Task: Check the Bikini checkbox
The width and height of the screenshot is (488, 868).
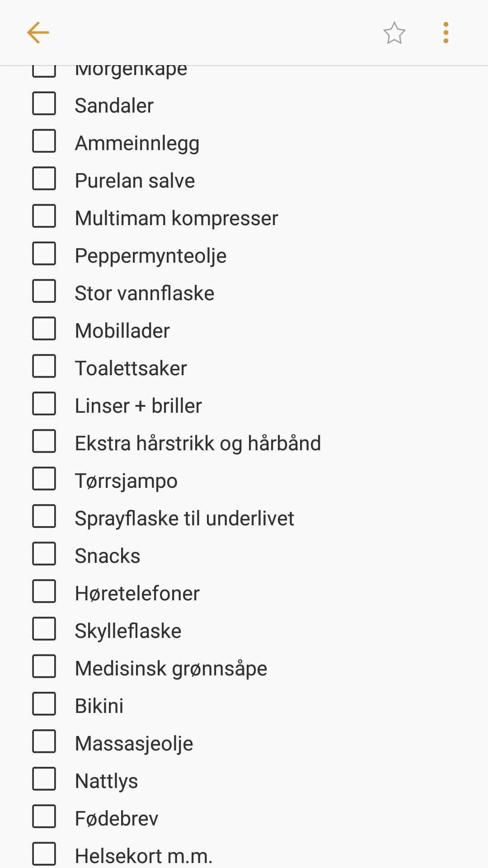Action: pyautogui.click(x=44, y=704)
